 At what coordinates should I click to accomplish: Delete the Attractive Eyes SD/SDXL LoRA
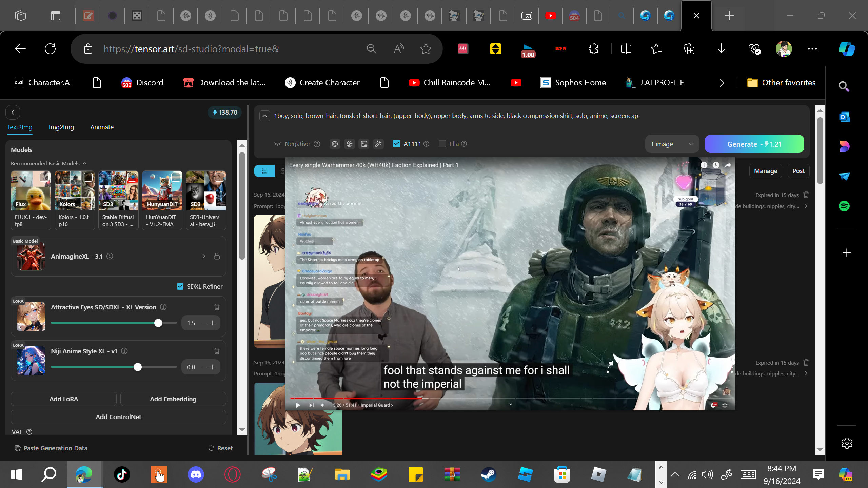click(217, 307)
